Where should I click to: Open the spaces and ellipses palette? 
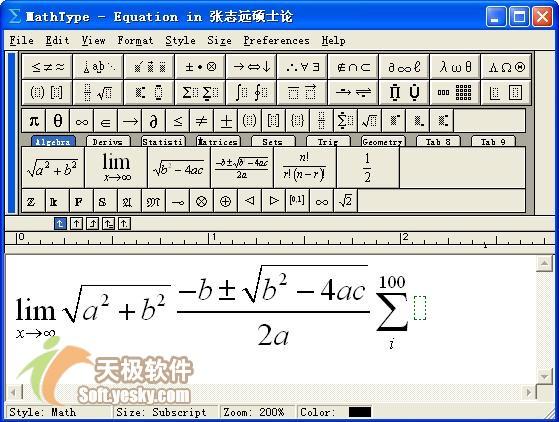coord(98,67)
